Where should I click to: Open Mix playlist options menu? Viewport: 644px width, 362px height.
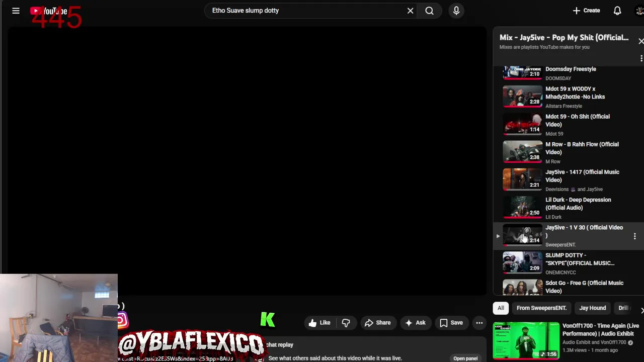(x=641, y=58)
